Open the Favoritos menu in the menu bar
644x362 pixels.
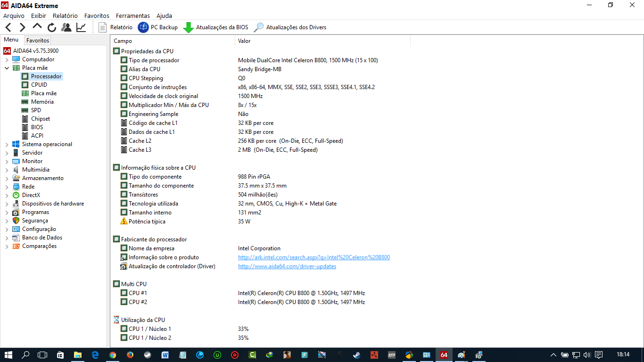[x=97, y=16]
